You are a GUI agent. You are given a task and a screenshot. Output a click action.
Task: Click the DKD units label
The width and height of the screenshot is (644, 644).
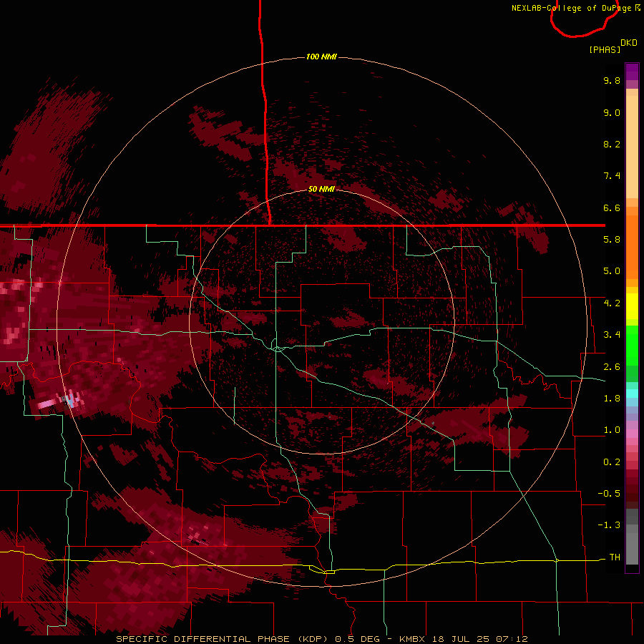pos(629,43)
